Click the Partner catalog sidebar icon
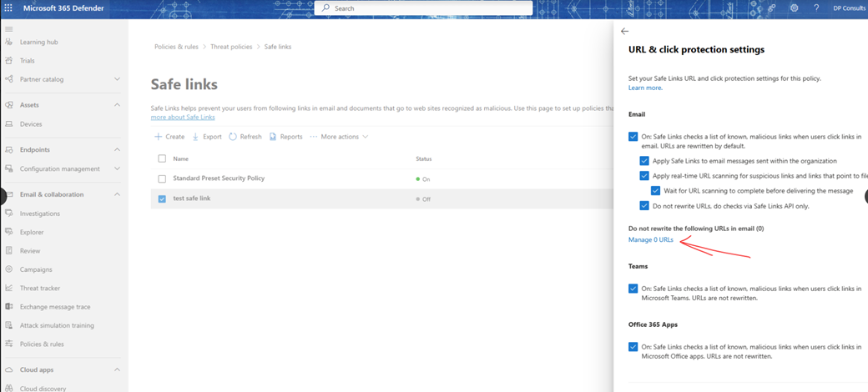Image resolution: width=868 pixels, height=392 pixels. pos(9,79)
